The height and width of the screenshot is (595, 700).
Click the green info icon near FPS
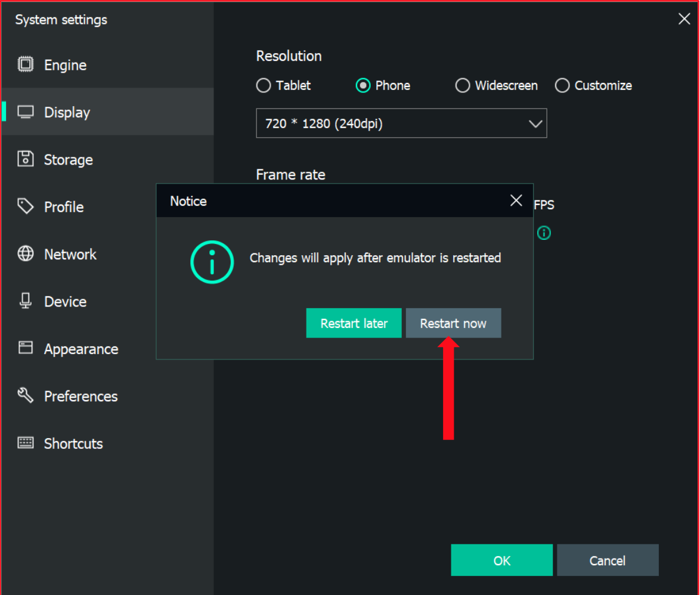click(x=544, y=233)
